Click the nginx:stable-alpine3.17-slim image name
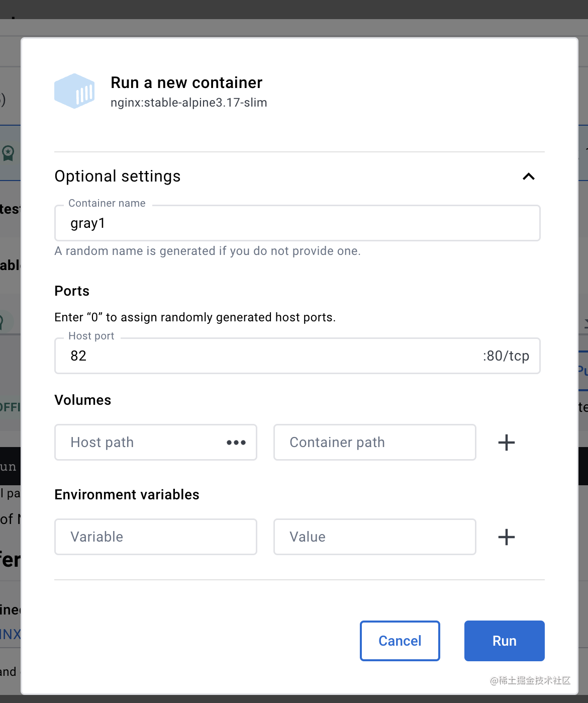The height and width of the screenshot is (703, 588). tap(189, 103)
